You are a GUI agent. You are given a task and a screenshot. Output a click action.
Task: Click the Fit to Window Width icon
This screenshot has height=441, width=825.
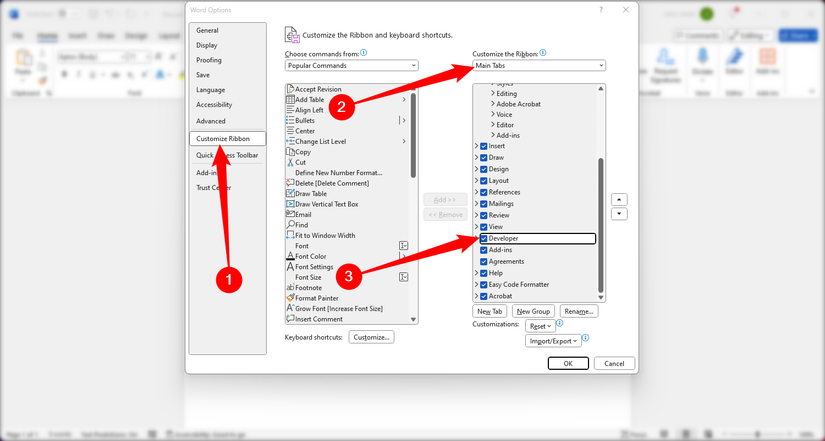coord(290,235)
